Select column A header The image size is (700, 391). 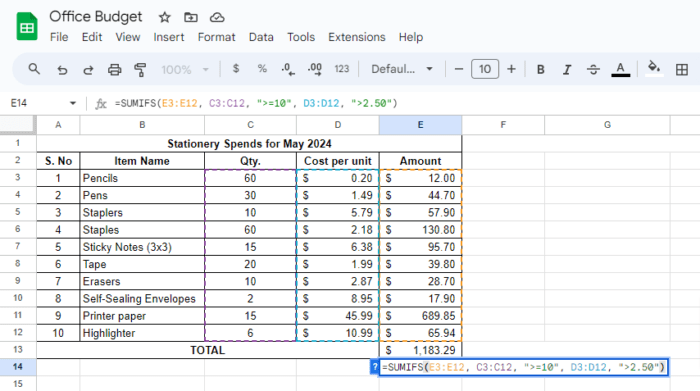(58, 125)
